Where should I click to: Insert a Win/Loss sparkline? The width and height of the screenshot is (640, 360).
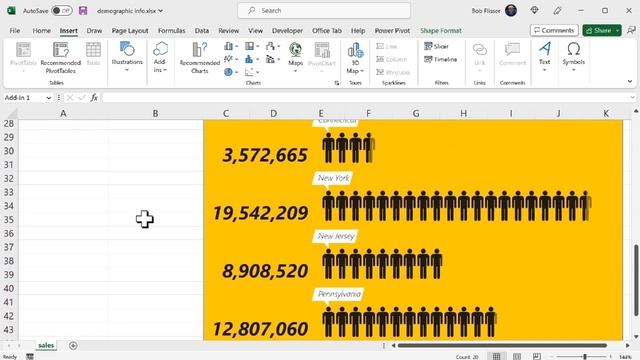(393, 72)
